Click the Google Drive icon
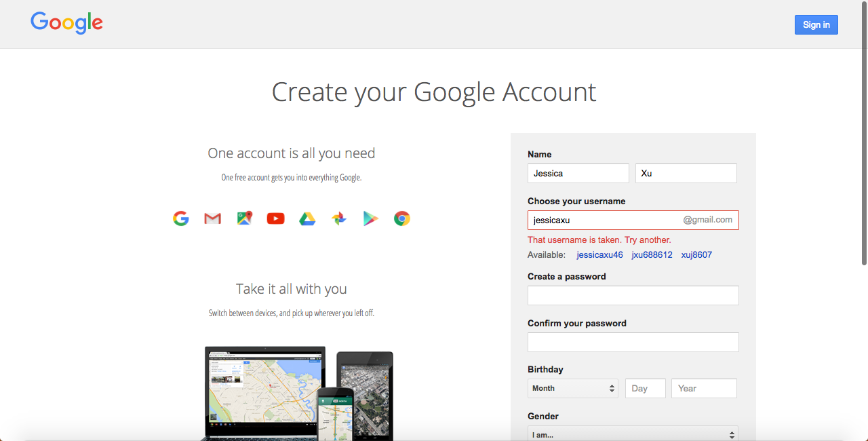The image size is (868, 441). tap(307, 218)
